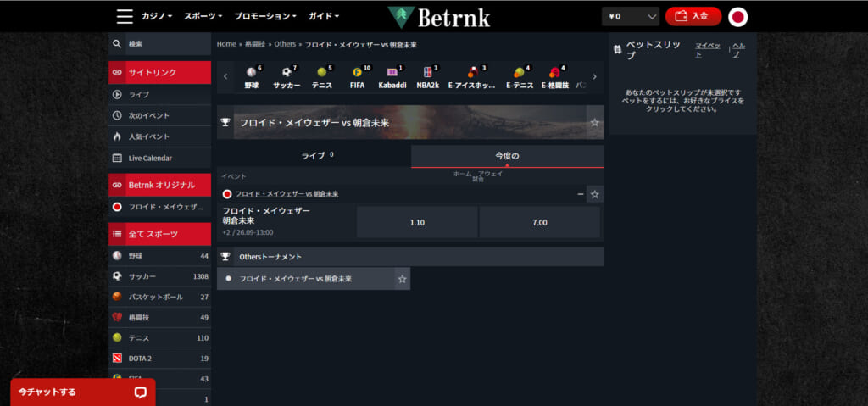
Task: Select 野球 in the sports list
Action: coord(160,256)
